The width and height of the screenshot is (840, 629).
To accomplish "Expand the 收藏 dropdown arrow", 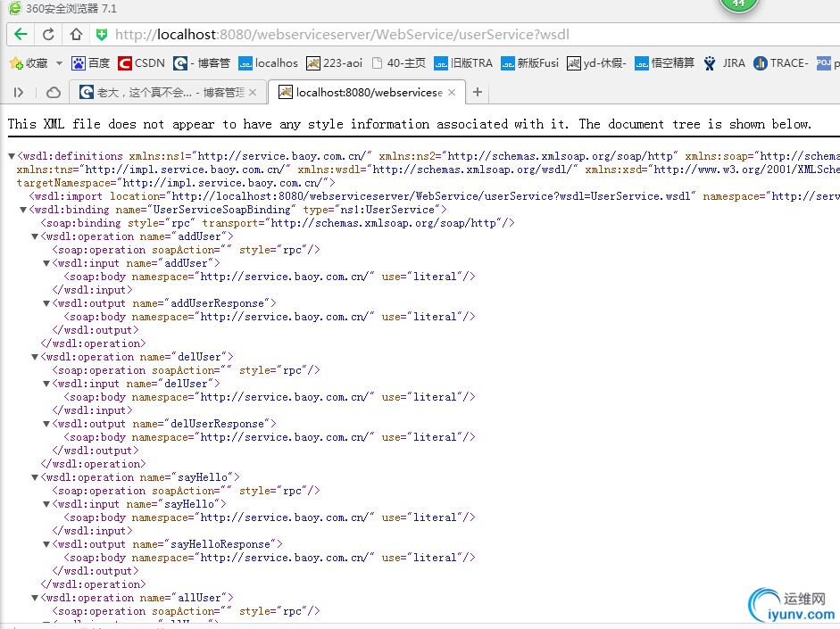I will [x=59, y=63].
